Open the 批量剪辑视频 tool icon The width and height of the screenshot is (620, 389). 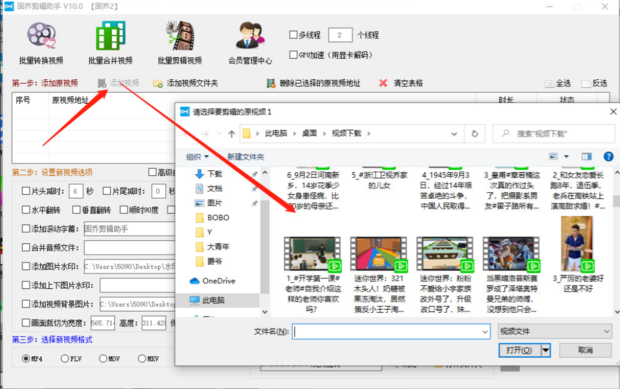[180, 36]
